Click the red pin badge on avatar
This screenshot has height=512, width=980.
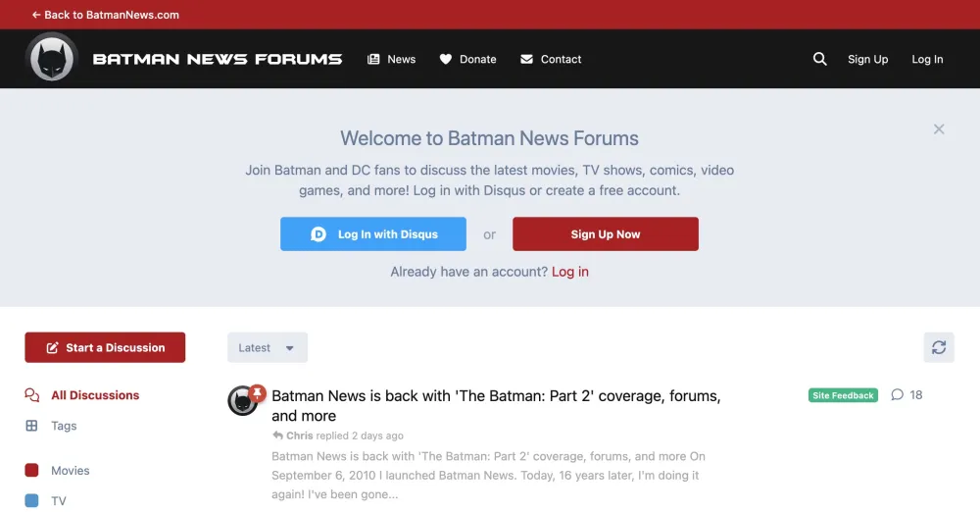click(x=257, y=393)
